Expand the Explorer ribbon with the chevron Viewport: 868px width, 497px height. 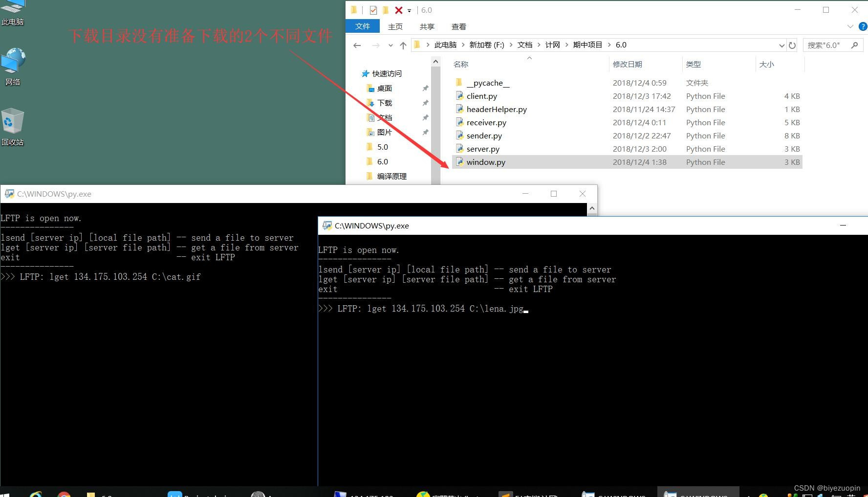[850, 26]
